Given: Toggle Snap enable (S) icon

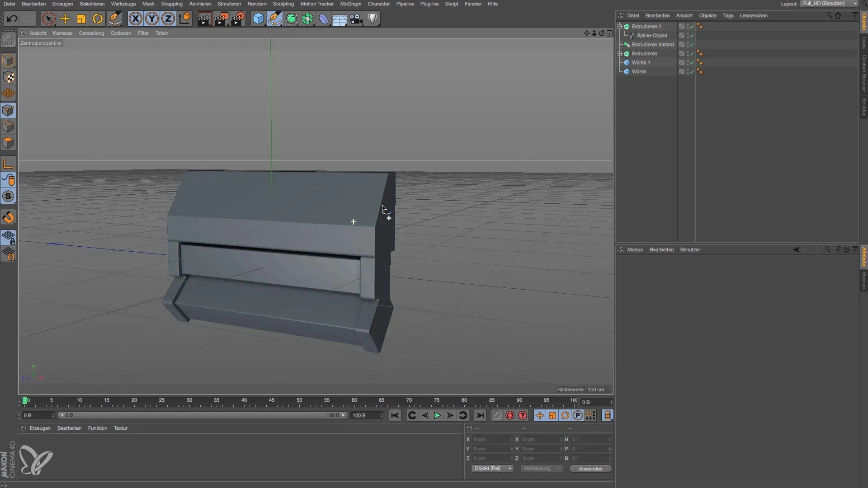Looking at the screenshot, I should coord(8,196).
